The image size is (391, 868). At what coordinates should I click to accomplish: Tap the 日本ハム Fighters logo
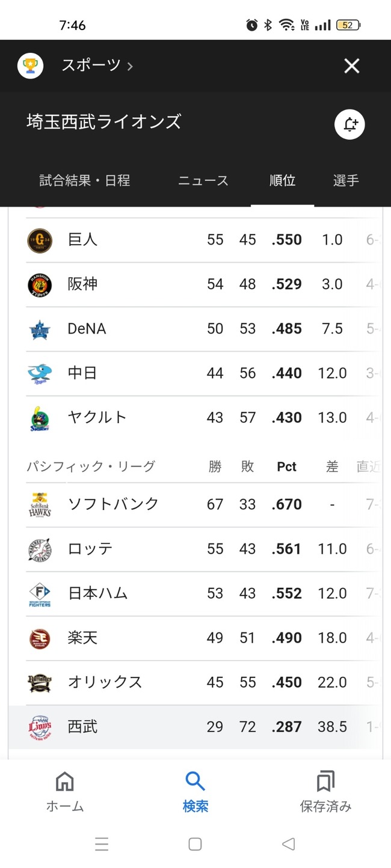point(40,594)
